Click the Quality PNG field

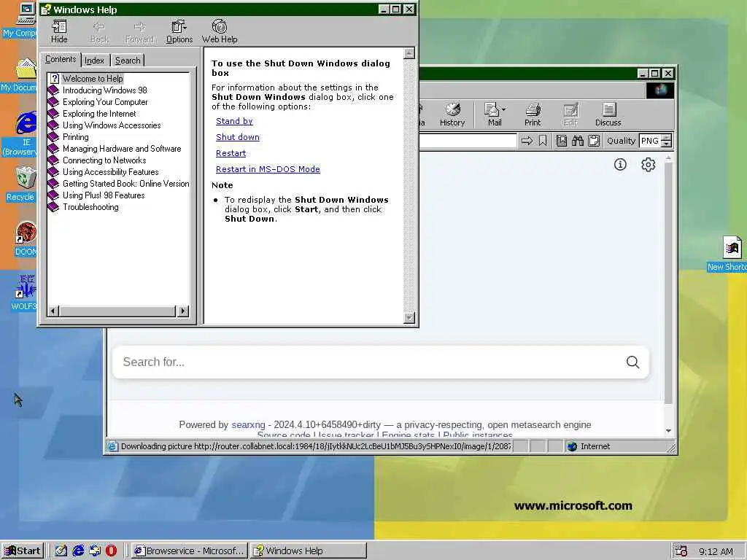(x=650, y=141)
